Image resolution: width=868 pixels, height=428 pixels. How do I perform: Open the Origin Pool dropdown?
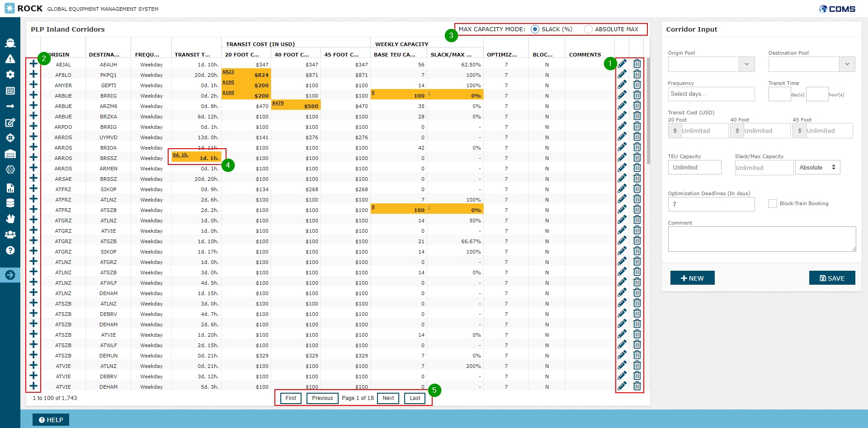point(746,64)
